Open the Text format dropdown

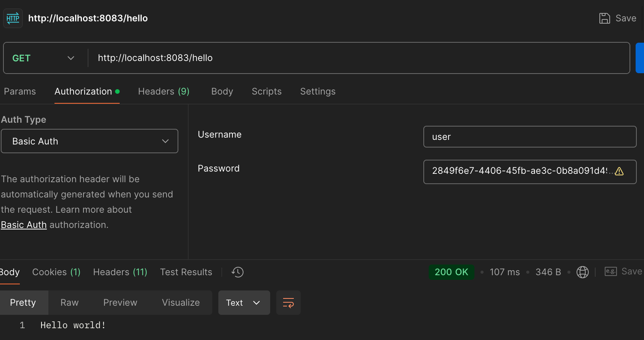(x=244, y=303)
